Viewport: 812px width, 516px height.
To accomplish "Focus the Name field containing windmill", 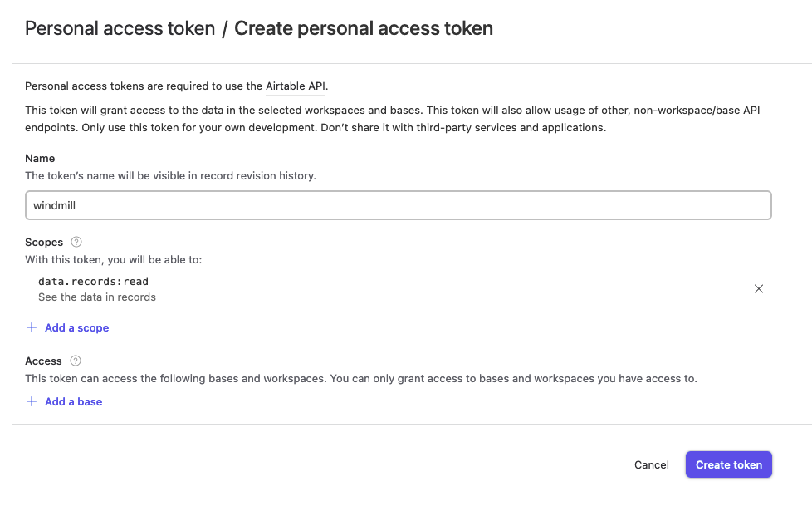I will click(399, 205).
